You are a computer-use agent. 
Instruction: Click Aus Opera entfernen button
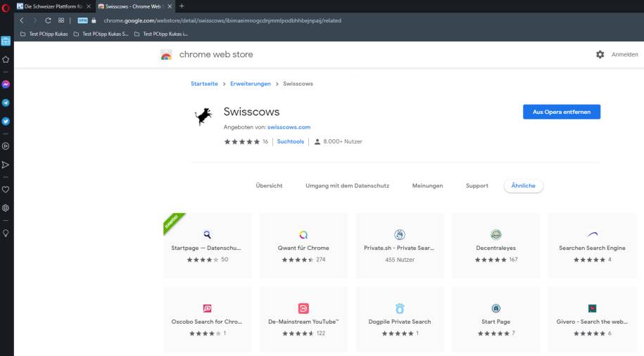click(562, 112)
